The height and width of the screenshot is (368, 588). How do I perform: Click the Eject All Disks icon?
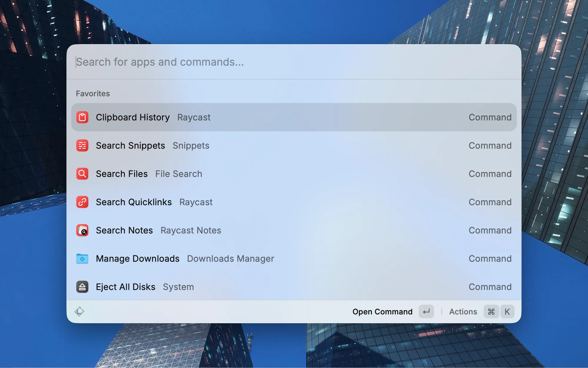[82, 287]
